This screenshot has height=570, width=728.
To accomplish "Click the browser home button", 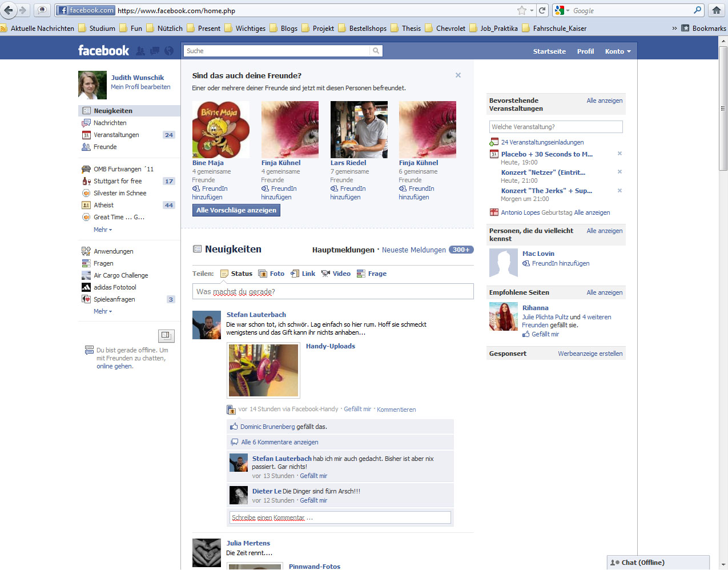I will click(x=716, y=10).
